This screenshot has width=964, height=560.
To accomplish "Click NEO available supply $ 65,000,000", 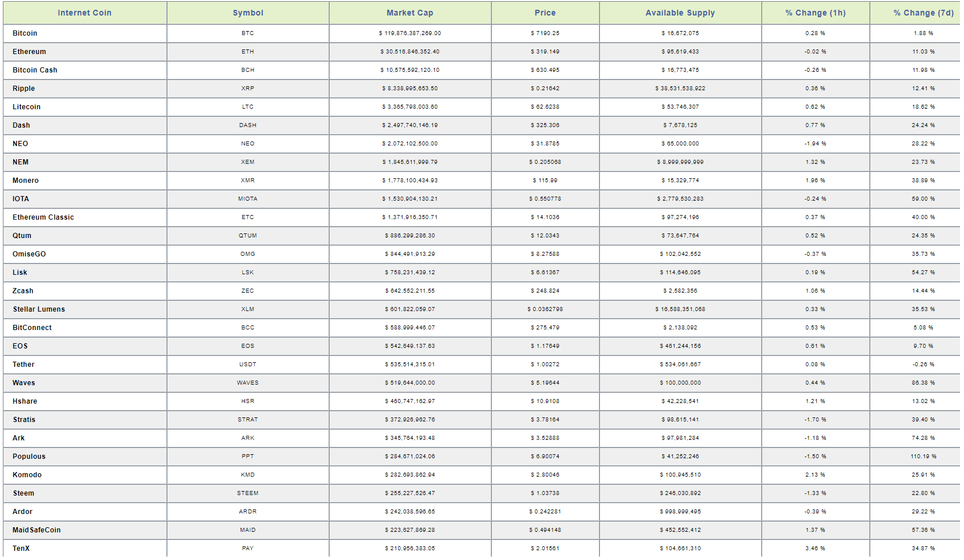I will pos(680,144).
